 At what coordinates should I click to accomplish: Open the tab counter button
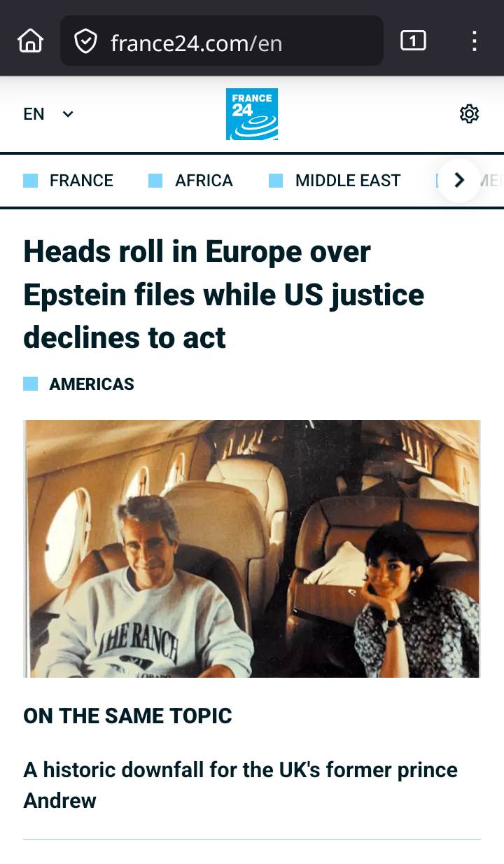coord(413,41)
